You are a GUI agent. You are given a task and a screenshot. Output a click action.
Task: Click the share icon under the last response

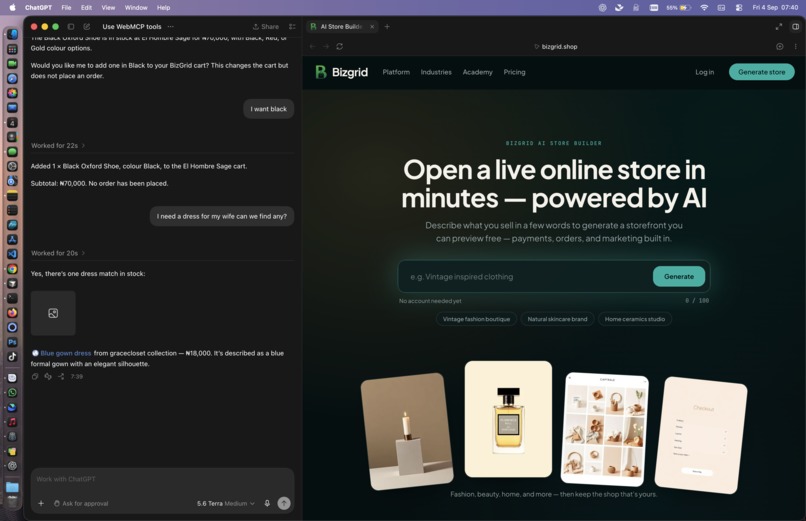coord(61,376)
